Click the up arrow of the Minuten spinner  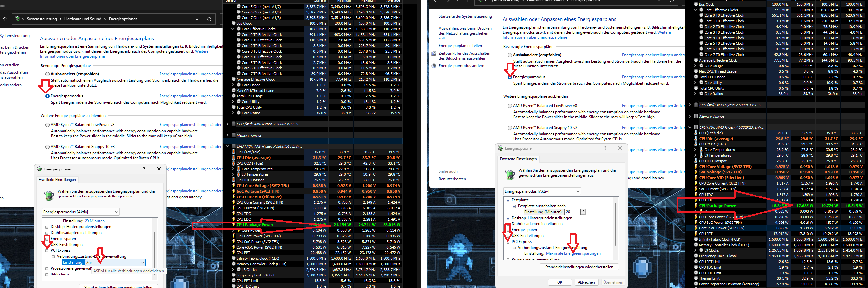point(583,210)
